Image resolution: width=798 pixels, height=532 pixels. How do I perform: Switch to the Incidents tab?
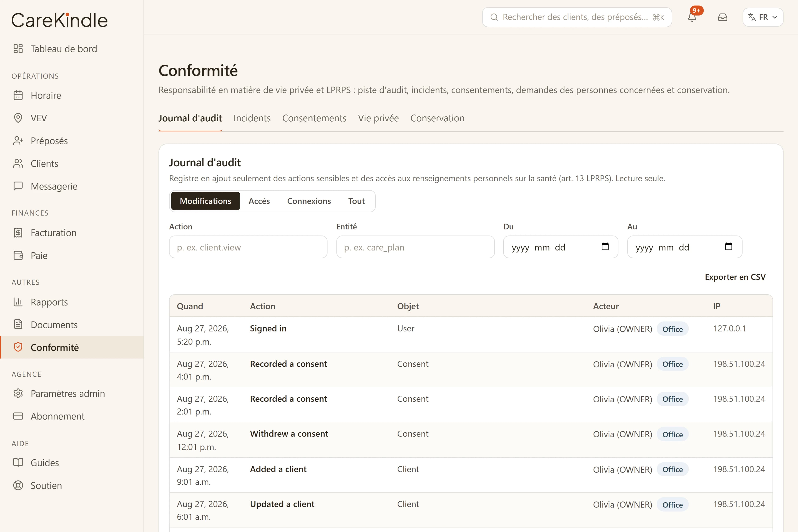(x=252, y=118)
